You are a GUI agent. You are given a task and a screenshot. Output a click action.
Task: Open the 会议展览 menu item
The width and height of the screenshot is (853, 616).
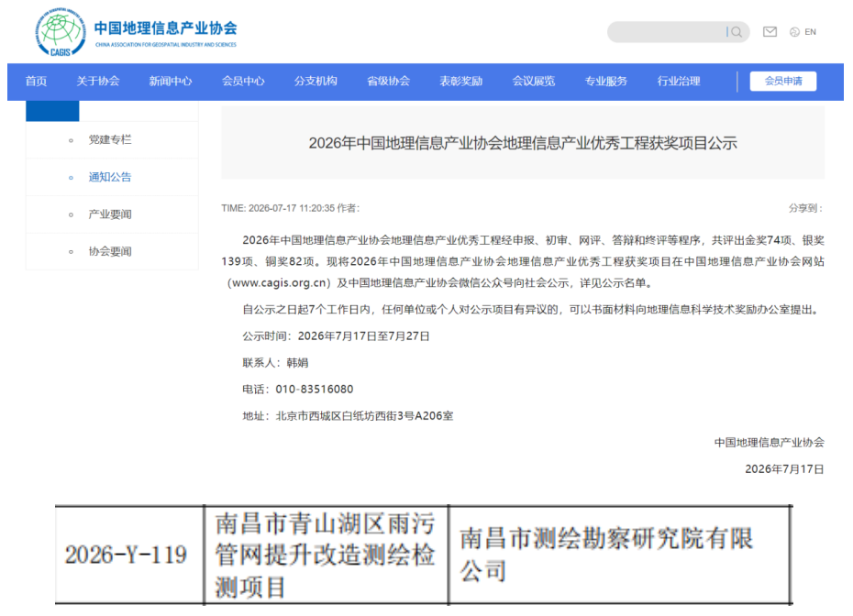point(534,81)
